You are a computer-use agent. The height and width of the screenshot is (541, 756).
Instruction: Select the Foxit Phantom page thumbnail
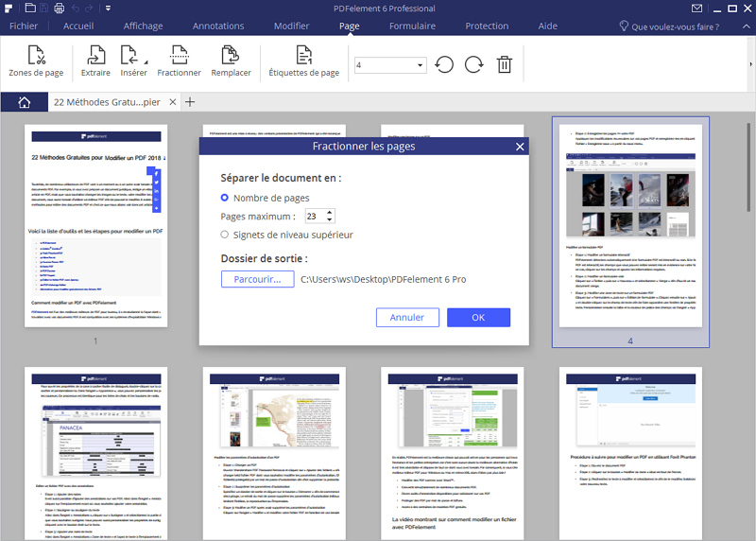click(630, 454)
